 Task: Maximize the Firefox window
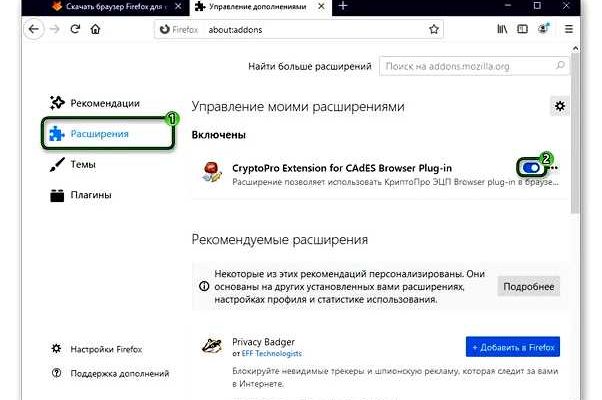tap(537, 5)
